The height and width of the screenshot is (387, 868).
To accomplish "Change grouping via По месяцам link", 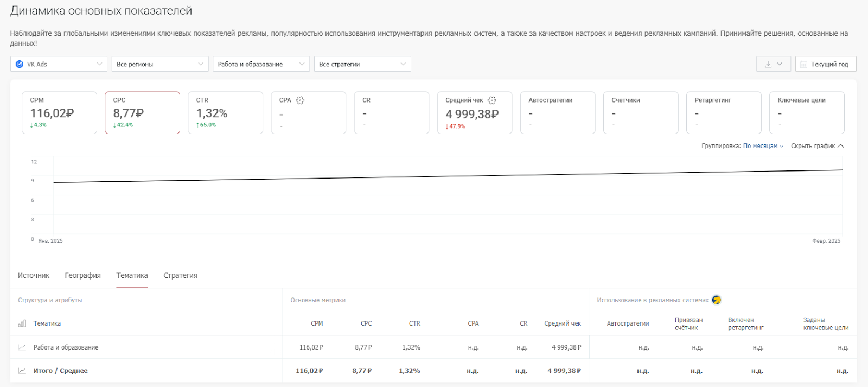I will click(763, 146).
